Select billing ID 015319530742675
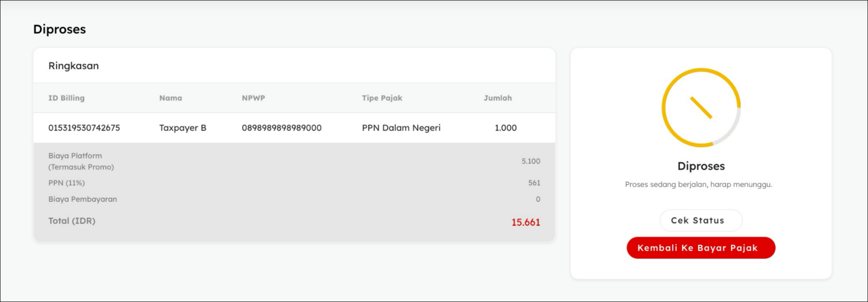This screenshot has height=302, width=868. click(x=84, y=128)
